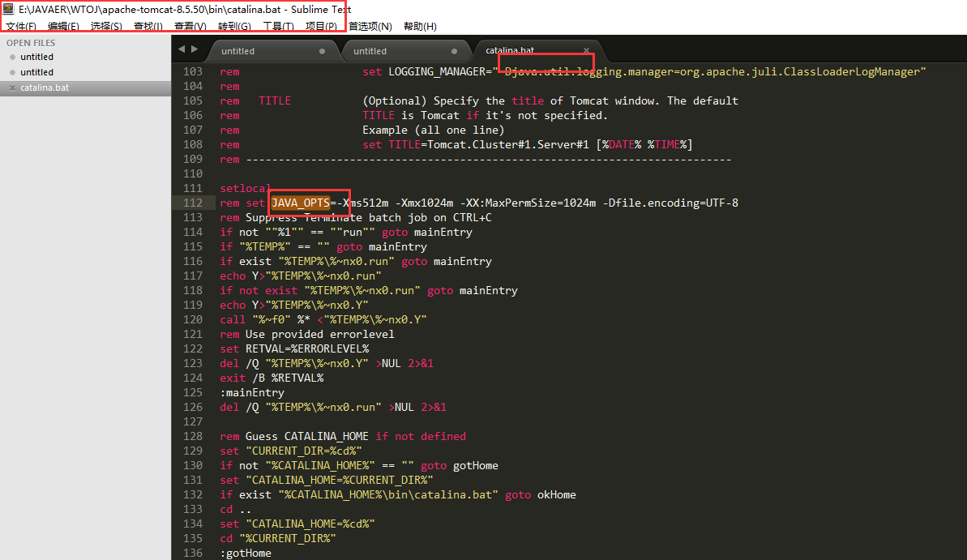967x560 pixels.
Task: Click the left tab navigation arrow
Action: point(182,49)
